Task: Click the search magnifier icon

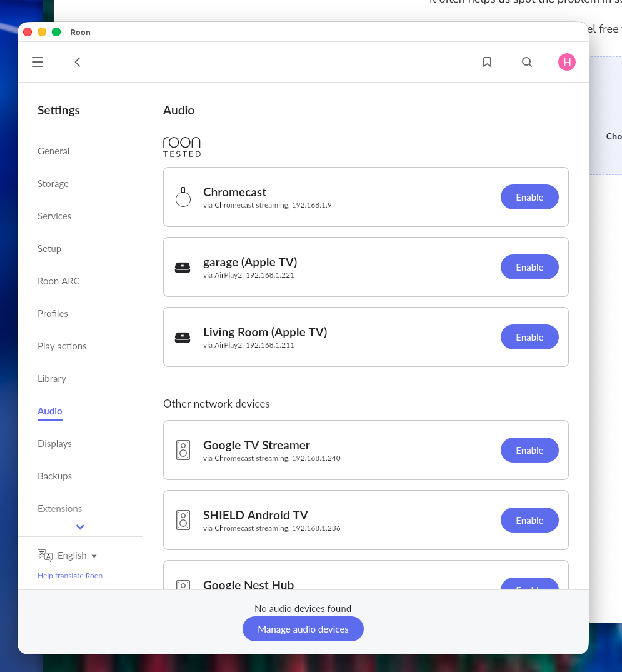Action: pos(527,62)
